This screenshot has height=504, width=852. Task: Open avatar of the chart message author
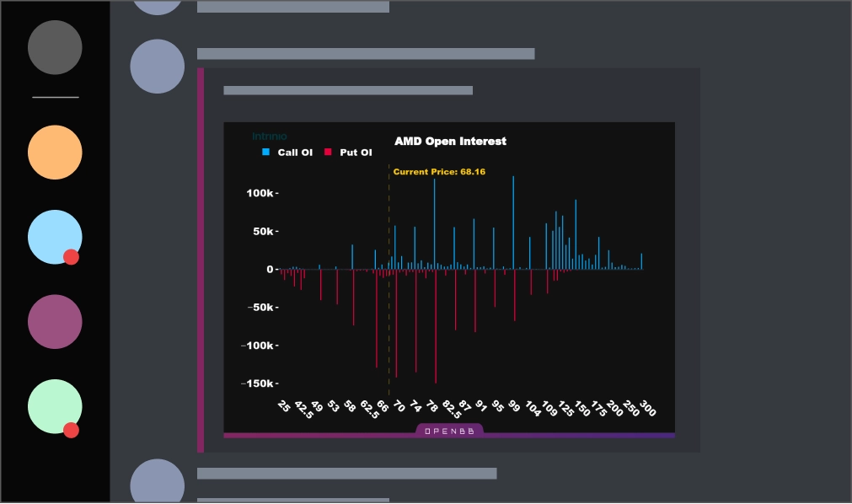(x=158, y=67)
